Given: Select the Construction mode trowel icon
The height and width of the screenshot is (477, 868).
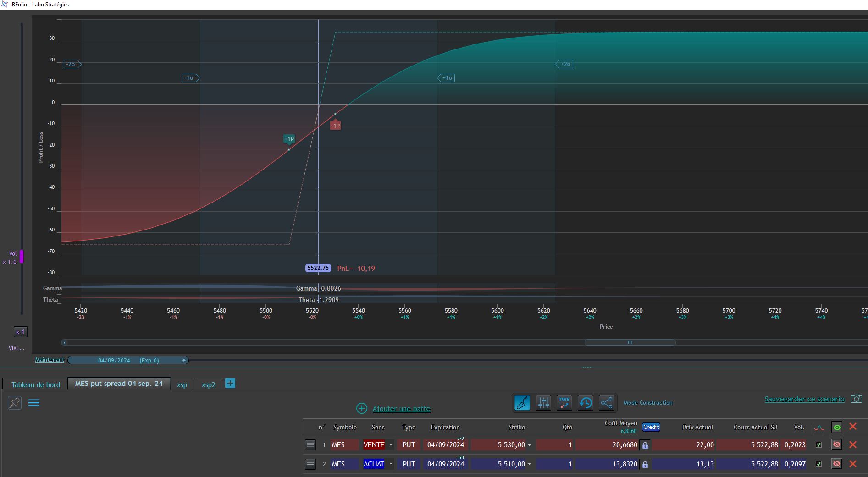Looking at the screenshot, I should pos(522,403).
